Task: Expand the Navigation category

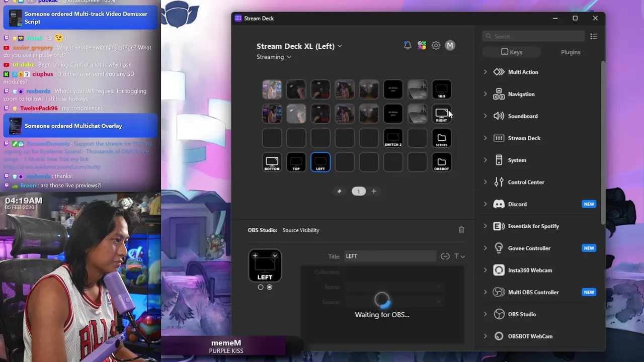Action: (x=485, y=94)
